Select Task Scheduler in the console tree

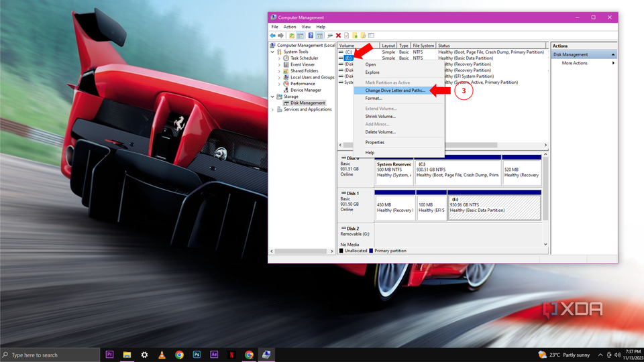click(x=305, y=58)
